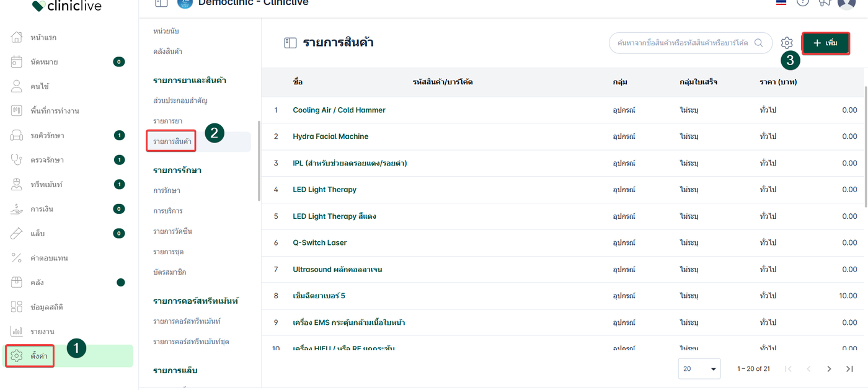Go to the next page of products
The image size is (868, 390).
tap(829, 369)
